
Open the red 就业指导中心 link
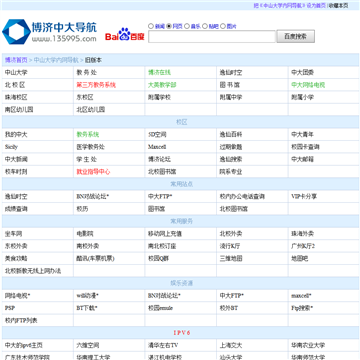point(93,172)
